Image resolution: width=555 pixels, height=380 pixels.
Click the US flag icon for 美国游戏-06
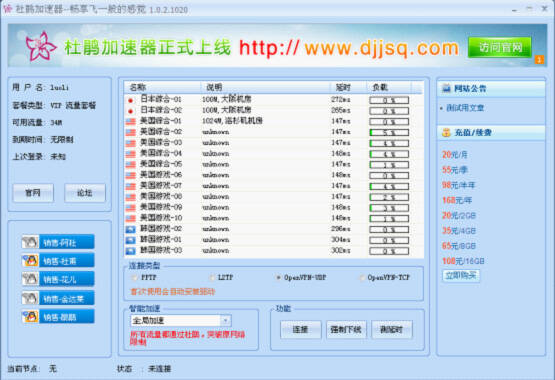(x=131, y=175)
